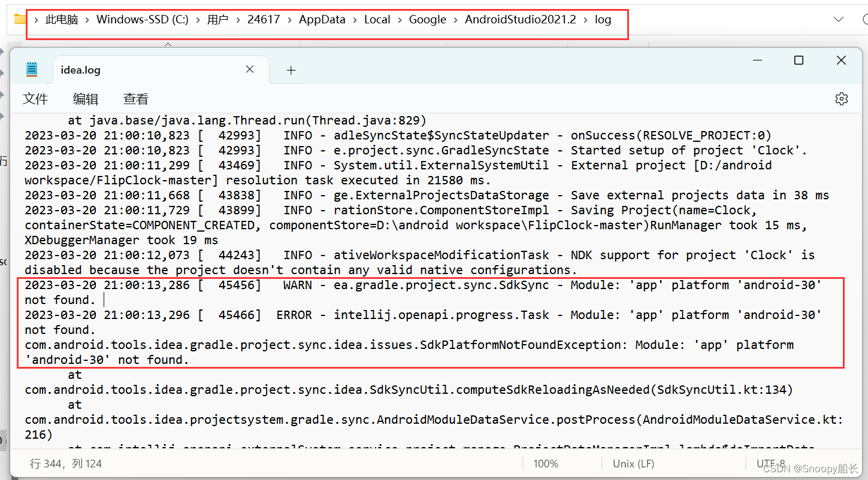The width and height of the screenshot is (868, 480).
Task: Go to AppData folder in breadcrumb
Action: pyautogui.click(x=322, y=19)
